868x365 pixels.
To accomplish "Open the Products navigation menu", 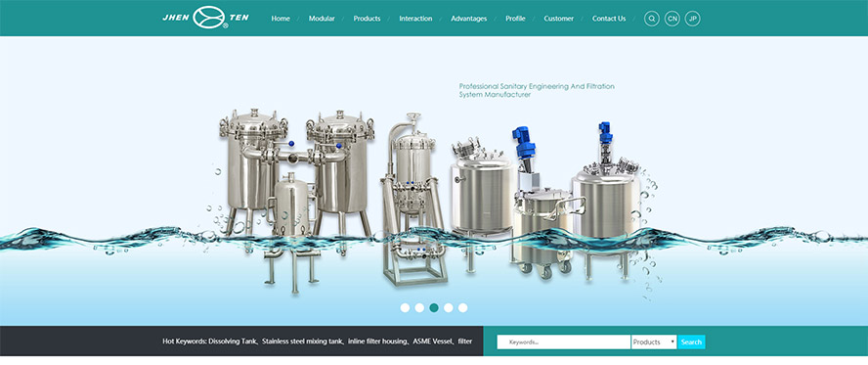I will (367, 19).
